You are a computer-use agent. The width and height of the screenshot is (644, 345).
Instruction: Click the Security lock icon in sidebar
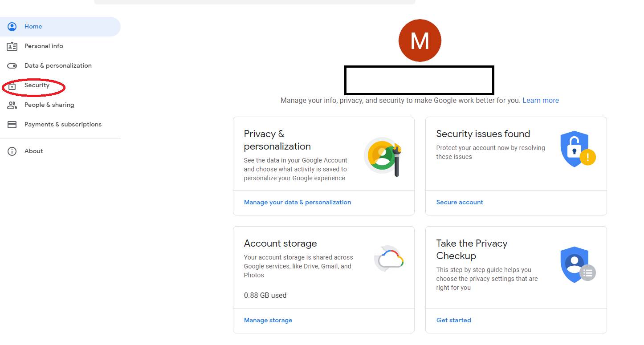[12, 85]
